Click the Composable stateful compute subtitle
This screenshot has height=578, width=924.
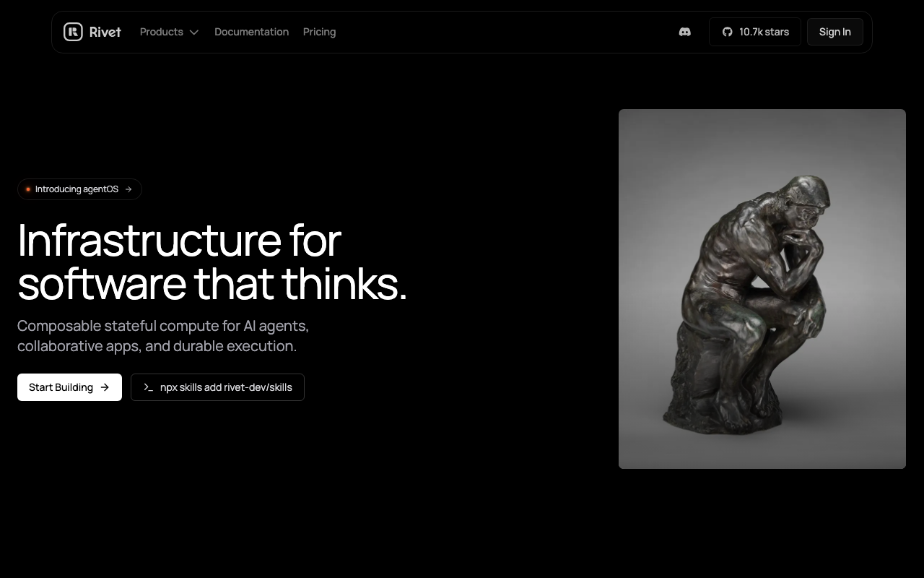[x=163, y=336]
